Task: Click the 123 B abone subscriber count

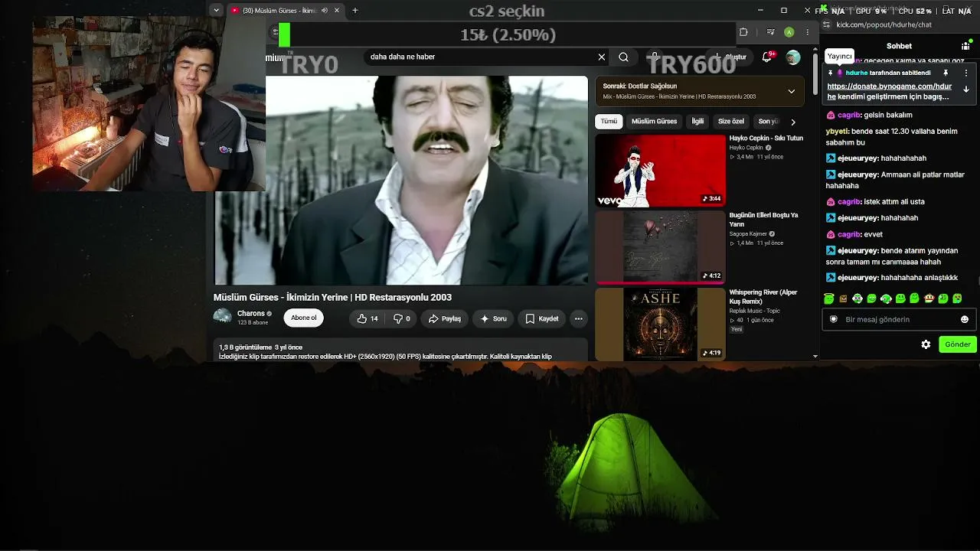Action: 253,323
